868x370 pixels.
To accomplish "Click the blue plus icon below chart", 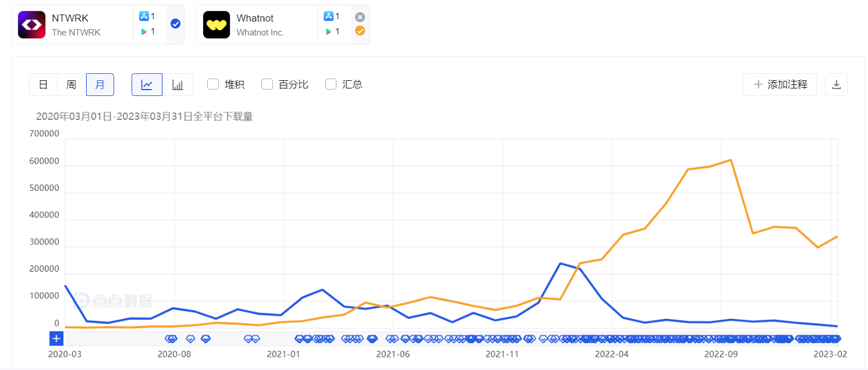I will (56, 338).
